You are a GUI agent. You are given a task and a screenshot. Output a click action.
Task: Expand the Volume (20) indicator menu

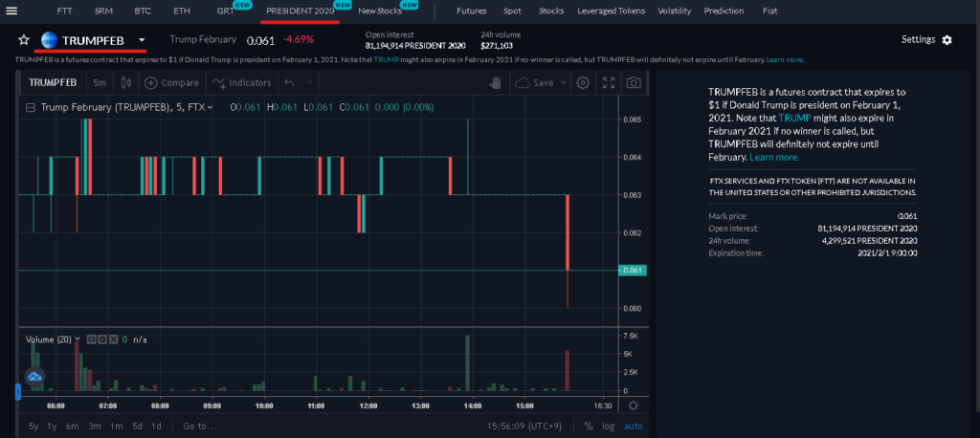coord(78,339)
